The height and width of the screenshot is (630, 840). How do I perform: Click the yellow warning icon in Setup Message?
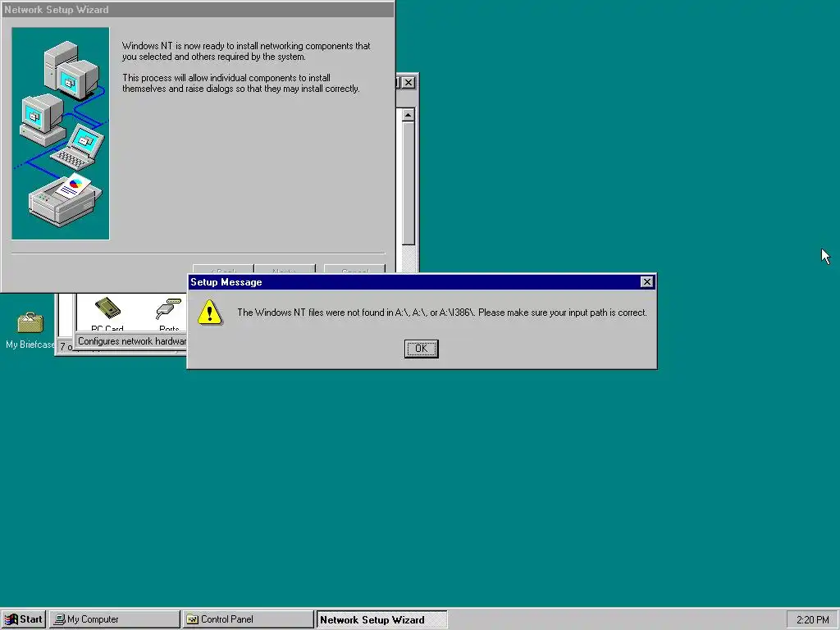point(209,313)
